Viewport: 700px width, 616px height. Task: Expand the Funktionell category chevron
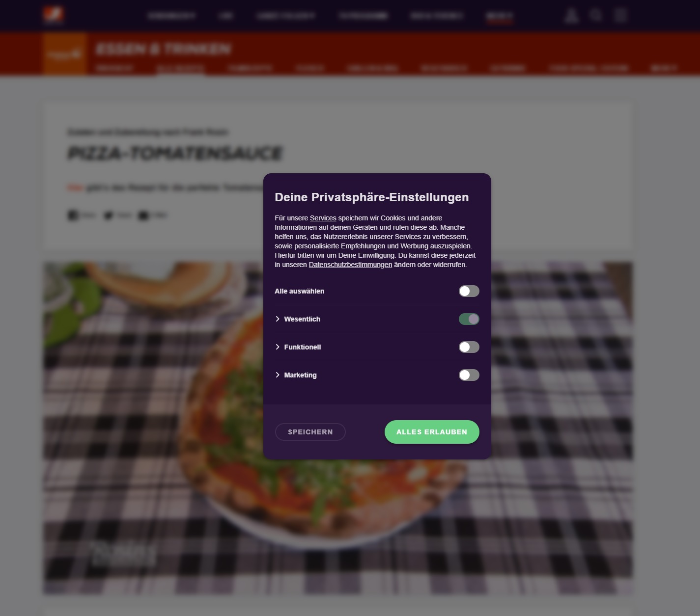[278, 347]
